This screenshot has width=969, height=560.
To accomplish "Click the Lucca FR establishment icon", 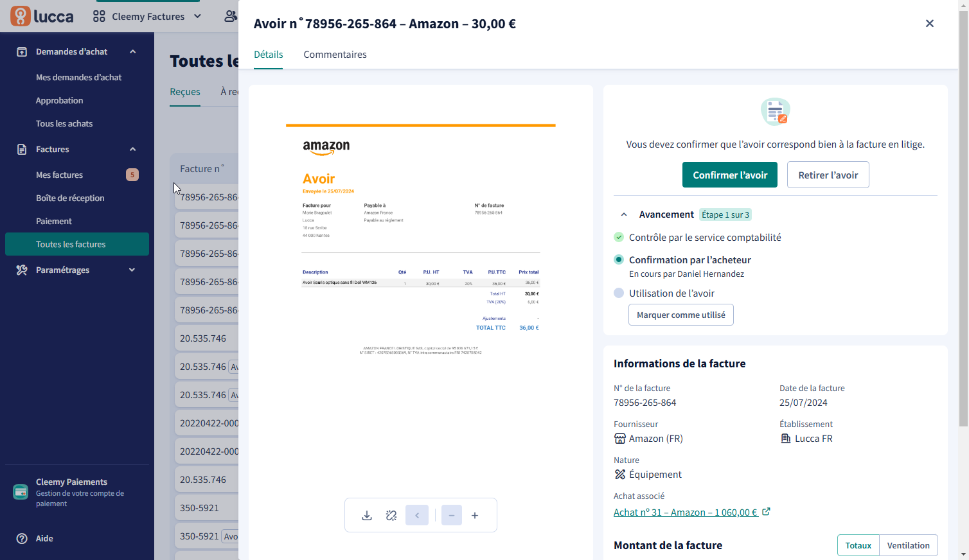I will [x=786, y=439].
